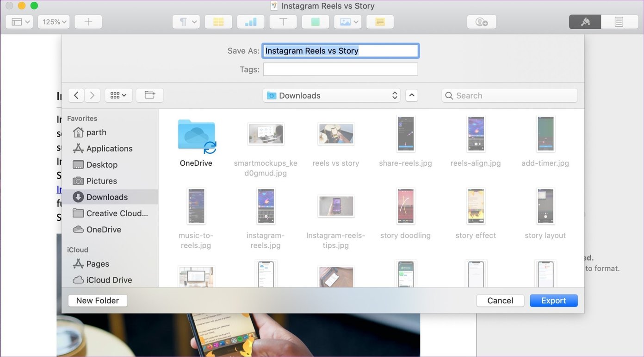Open Creative Cloud folder in sidebar
Viewport: 644px width, 357px height.
pos(110,213)
